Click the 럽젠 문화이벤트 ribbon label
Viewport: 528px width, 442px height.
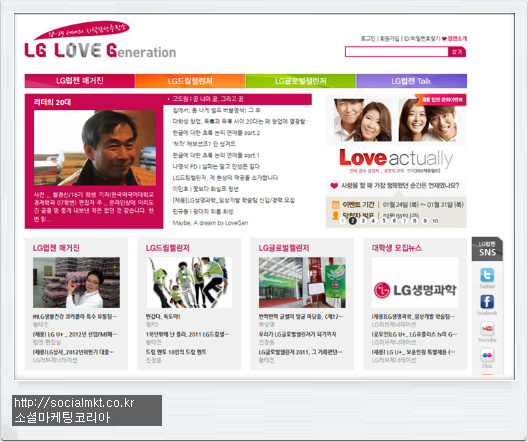(441, 100)
